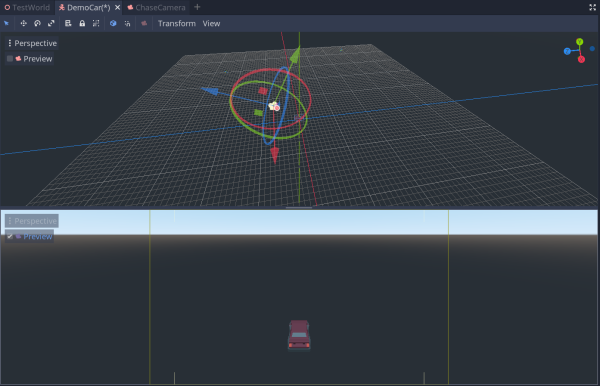Screen dimensions: 600x386
Task: Group selected children toolbar icon
Action: (96, 23)
